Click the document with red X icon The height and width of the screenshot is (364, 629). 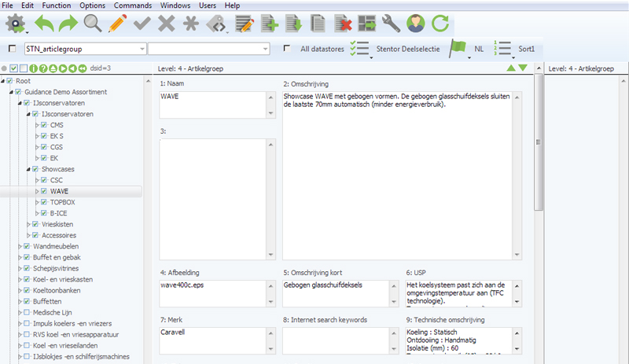342,24
